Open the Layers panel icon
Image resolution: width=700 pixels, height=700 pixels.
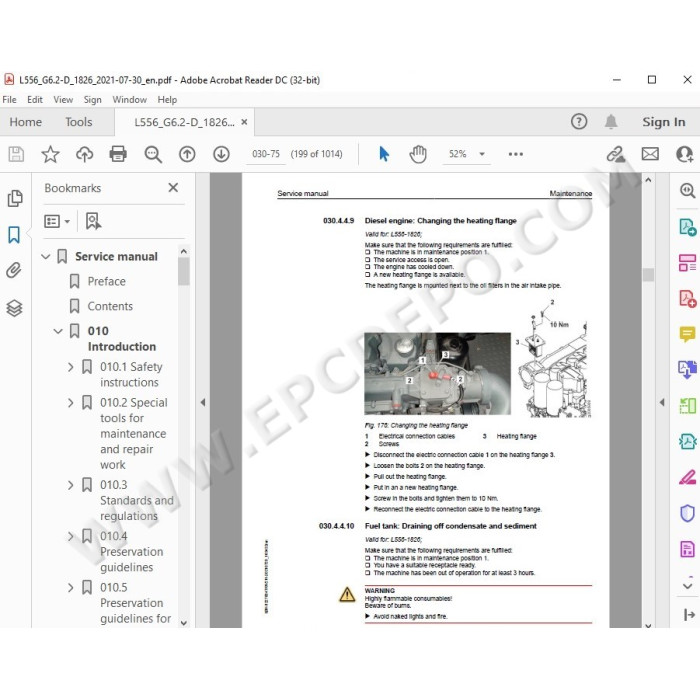point(14,308)
